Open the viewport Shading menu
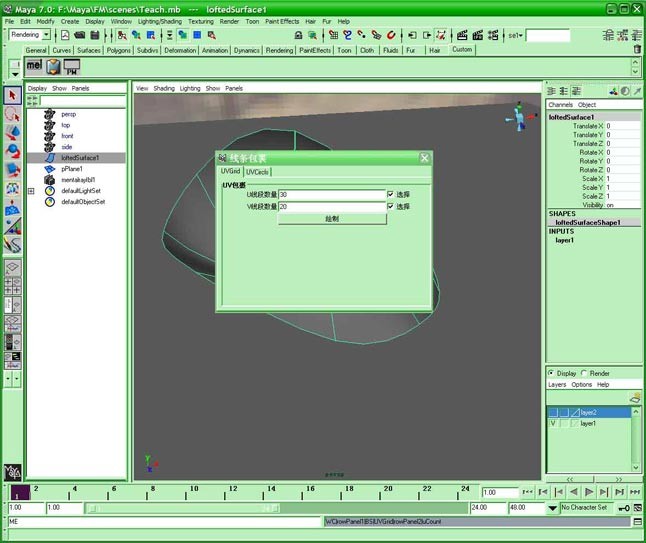The width and height of the screenshot is (646, 543). 164,88
